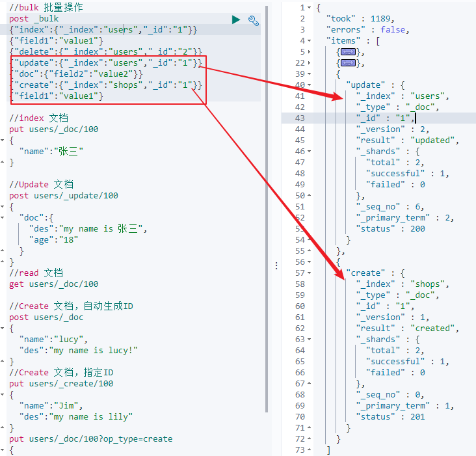Click the post _bulk request line
This screenshot has height=456, width=476.
(34, 19)
